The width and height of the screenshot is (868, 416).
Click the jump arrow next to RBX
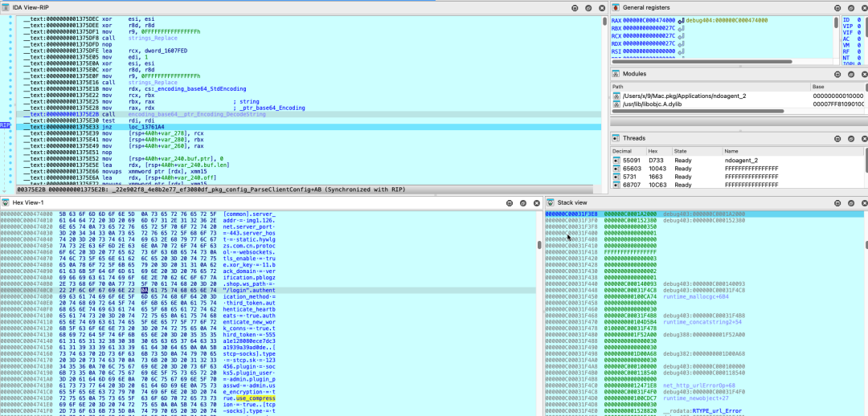(680, 28)
